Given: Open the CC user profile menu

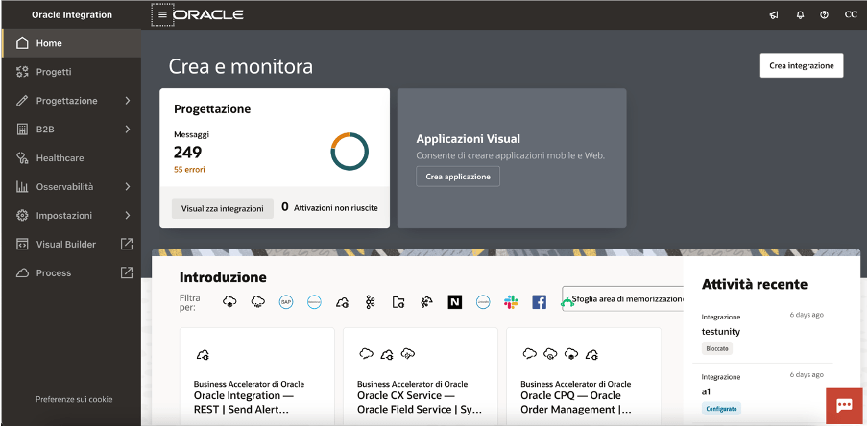Looking at the screenshot, I should [850, 15].
